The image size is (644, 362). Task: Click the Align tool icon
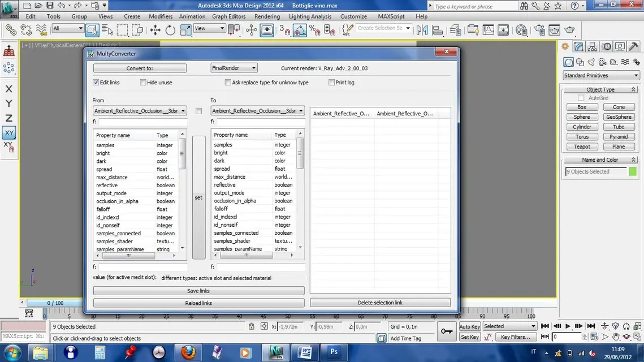pos(438,30)
